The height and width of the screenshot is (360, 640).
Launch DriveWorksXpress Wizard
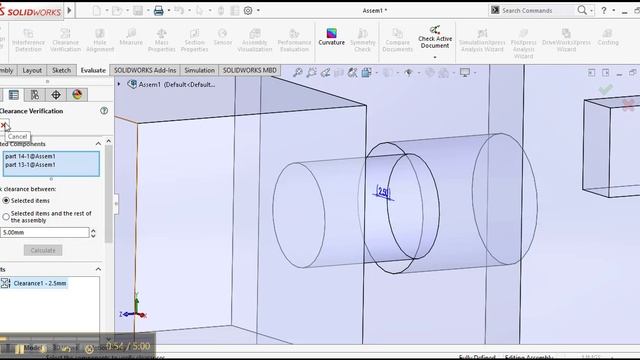(x=566, y=40)
